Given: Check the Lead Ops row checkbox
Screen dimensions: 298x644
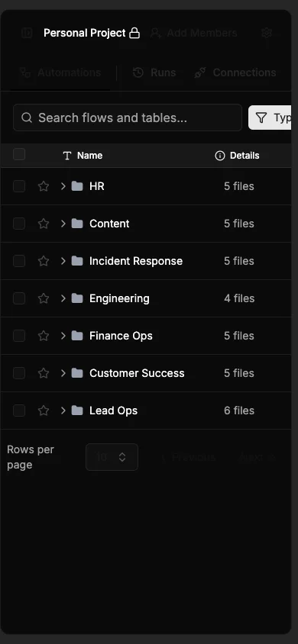Looking at the screenshot, I should click(19, 411).
